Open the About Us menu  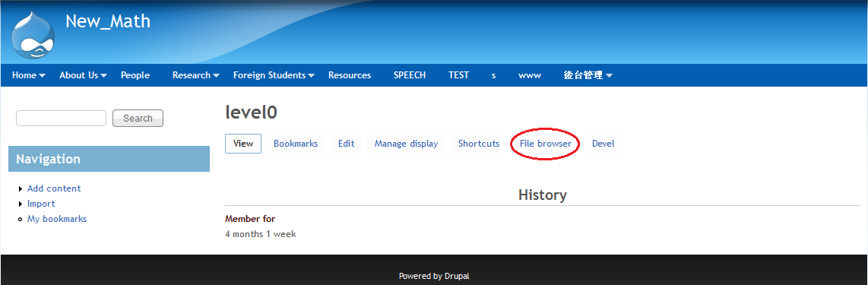tap(78, 75)
